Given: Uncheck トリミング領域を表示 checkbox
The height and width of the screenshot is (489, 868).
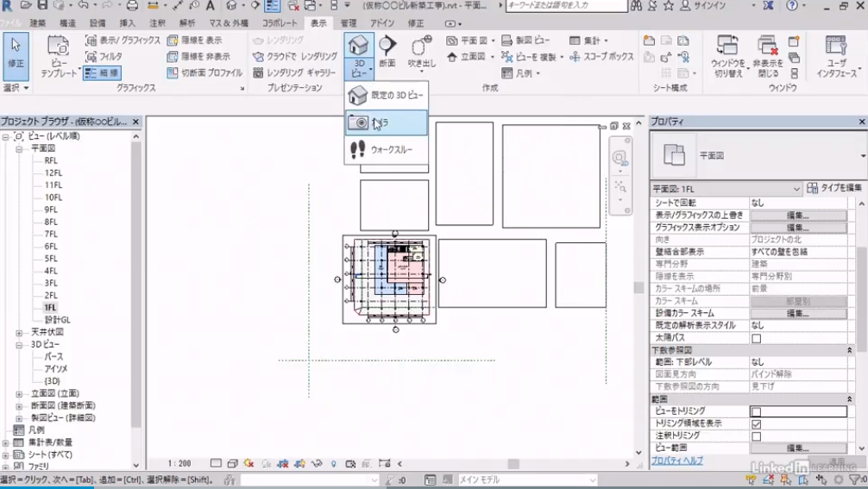Looking at the screenshot, I should click(x=756, y=424).
